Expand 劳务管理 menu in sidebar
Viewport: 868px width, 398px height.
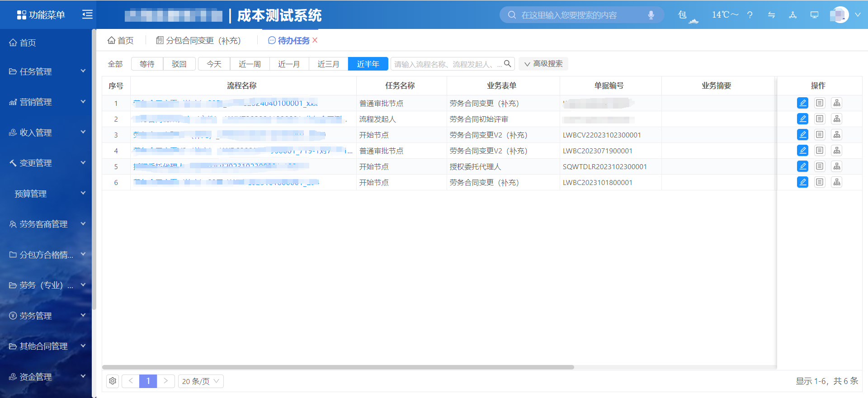coord(47,316)
